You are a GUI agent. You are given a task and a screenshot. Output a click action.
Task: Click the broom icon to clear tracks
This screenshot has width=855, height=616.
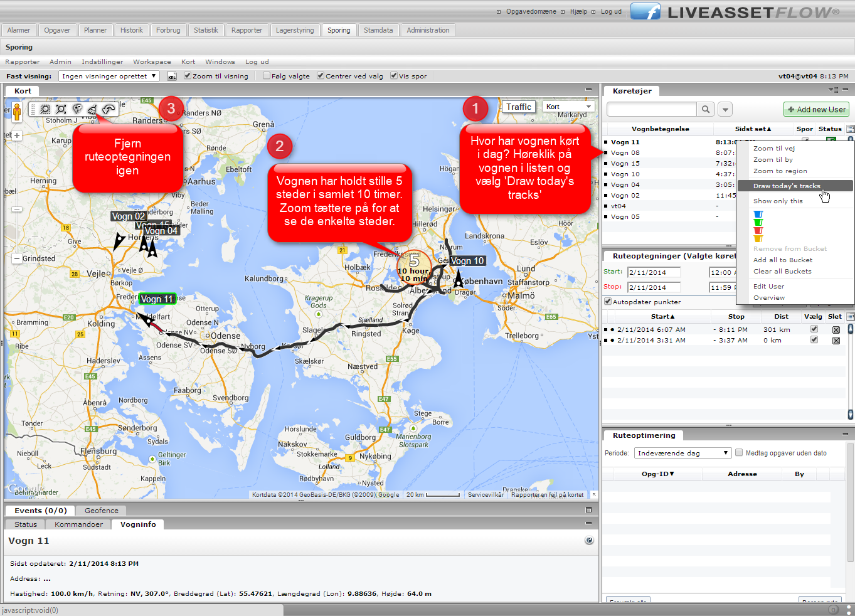(x=93, y=109)
